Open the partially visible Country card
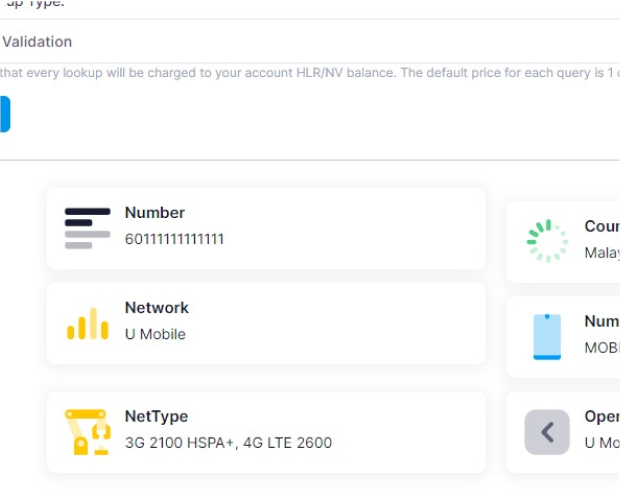Image resolution: width=620 pixels, height=489 pixels. (x=563, y=242)
